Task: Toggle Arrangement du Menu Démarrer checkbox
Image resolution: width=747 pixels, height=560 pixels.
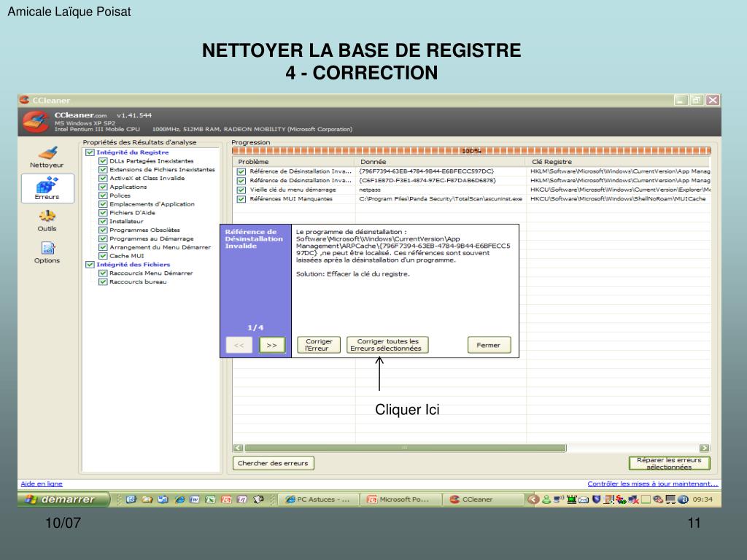Action: click(x=102, y=247)
